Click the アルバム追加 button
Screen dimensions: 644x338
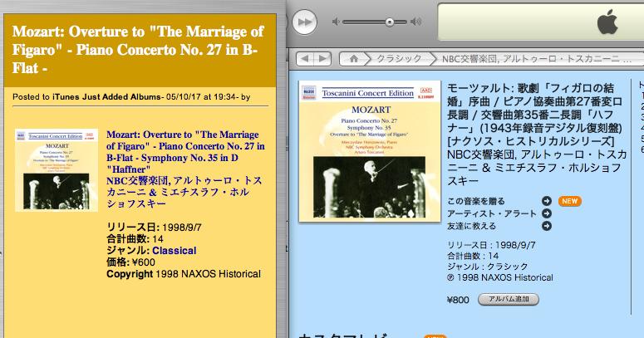click(x=509, y=300)
